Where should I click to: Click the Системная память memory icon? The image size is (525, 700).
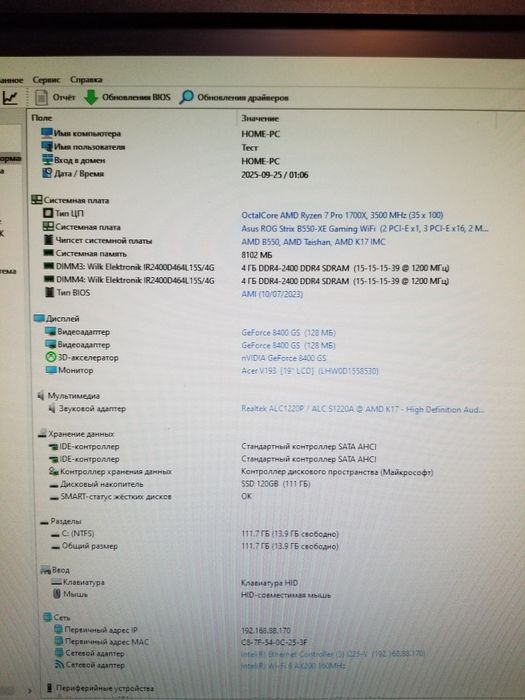[48, 253]
